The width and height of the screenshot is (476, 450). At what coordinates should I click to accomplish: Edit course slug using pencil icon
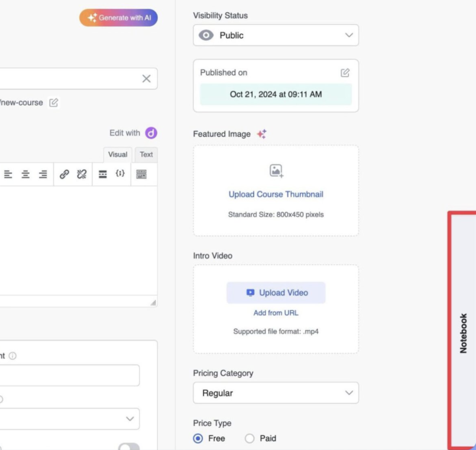[x=54, y=103]
